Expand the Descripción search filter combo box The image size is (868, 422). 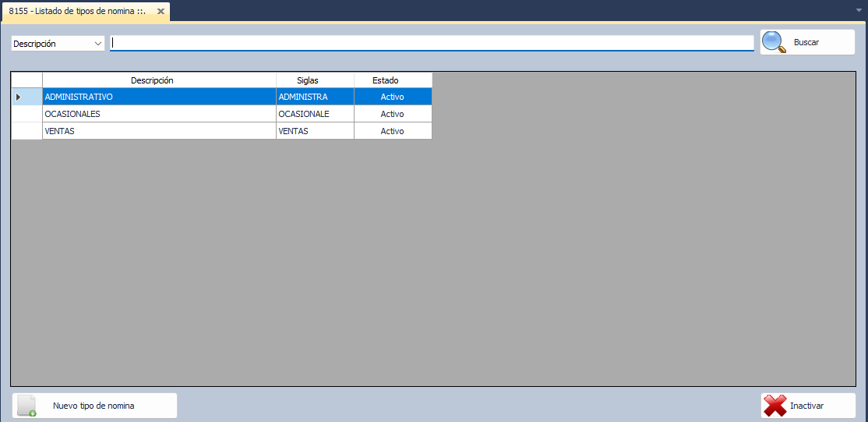pos(98,44)
